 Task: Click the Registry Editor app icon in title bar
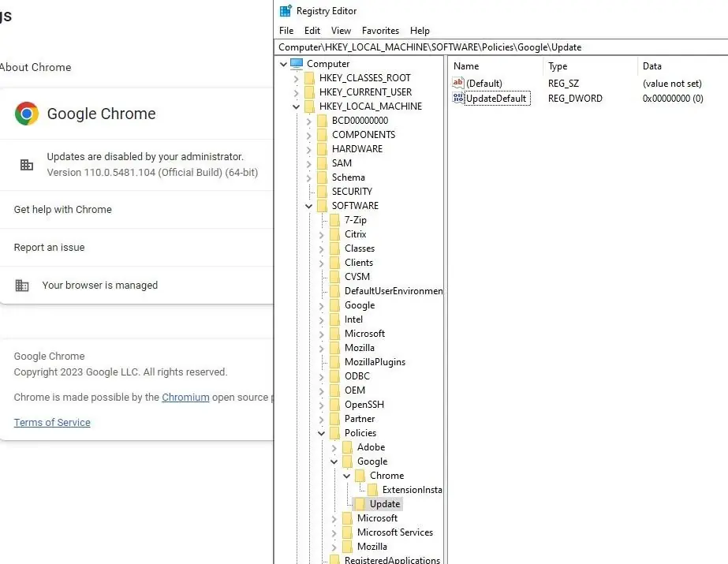click(286, 10)
